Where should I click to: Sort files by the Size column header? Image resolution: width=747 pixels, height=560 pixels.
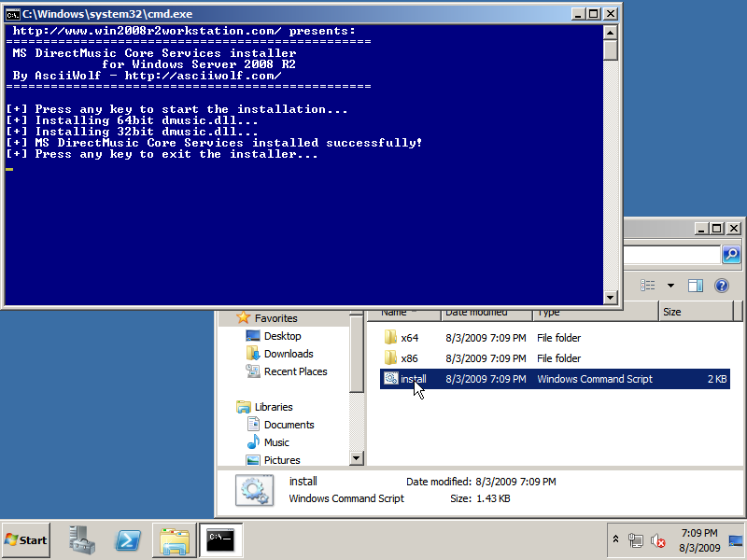[x=697, y=313]
